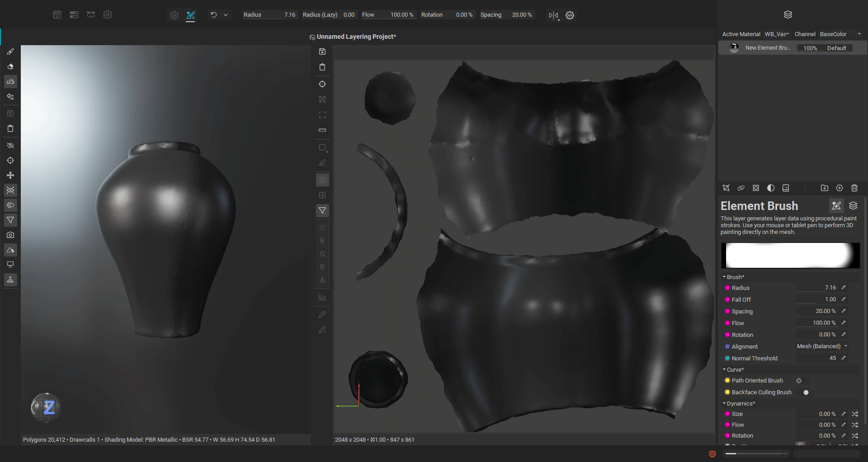Click the add layer plus-circle icon
This screenshot has height=462, width=868.
(x=840, y=188)
